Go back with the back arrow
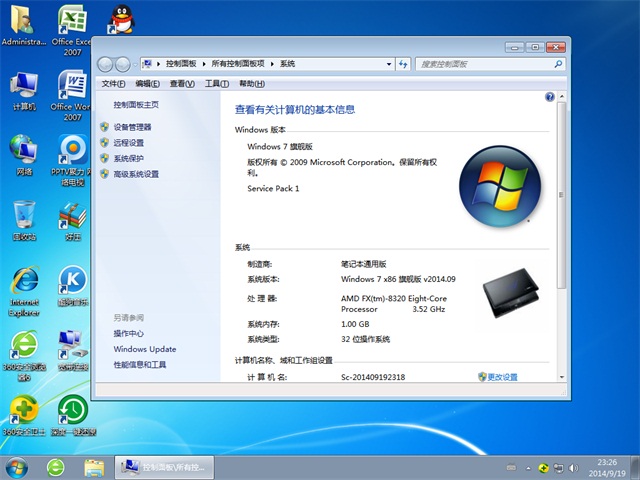This screenshot has height=480, width=640. coord(105,64)
